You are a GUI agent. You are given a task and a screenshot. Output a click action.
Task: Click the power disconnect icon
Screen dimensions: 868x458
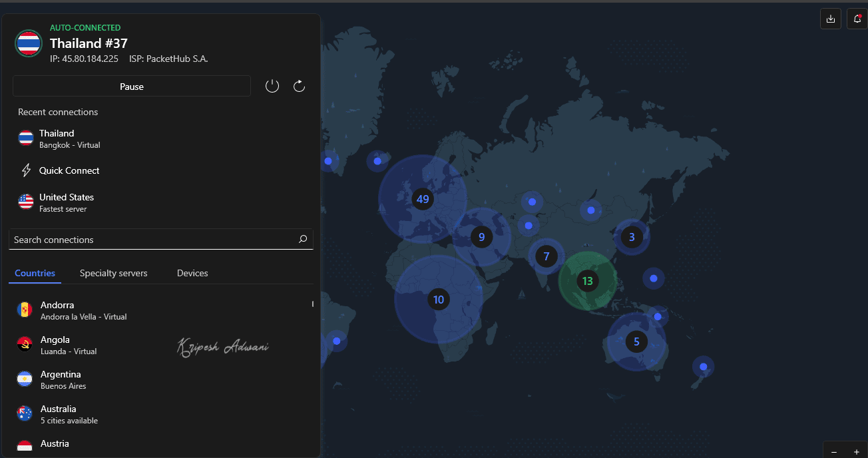[272, 86]
